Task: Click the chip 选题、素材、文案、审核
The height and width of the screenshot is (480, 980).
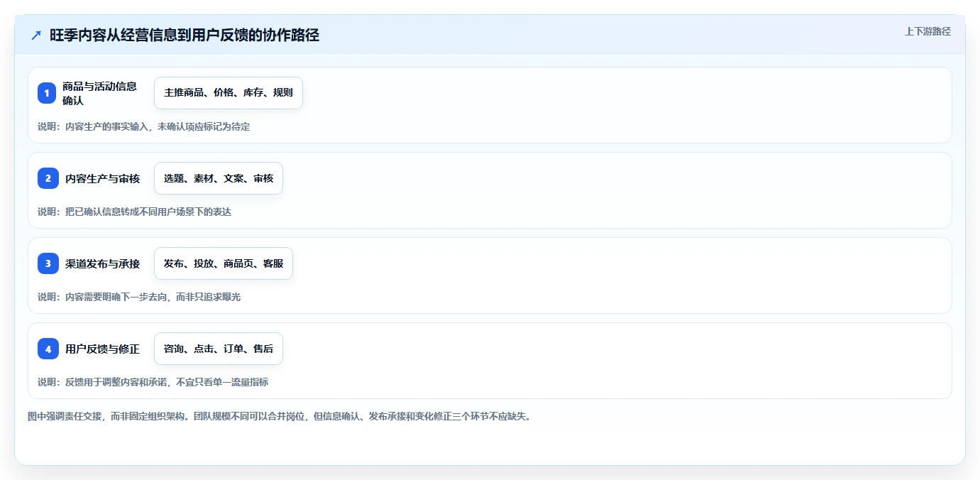Action: [x=219, y=178]
